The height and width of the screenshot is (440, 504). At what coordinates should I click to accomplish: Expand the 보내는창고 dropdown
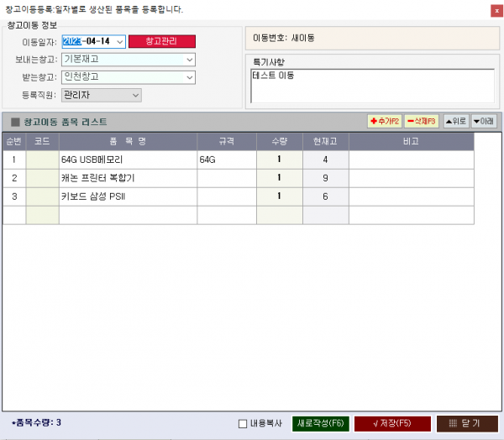[189, 60]
